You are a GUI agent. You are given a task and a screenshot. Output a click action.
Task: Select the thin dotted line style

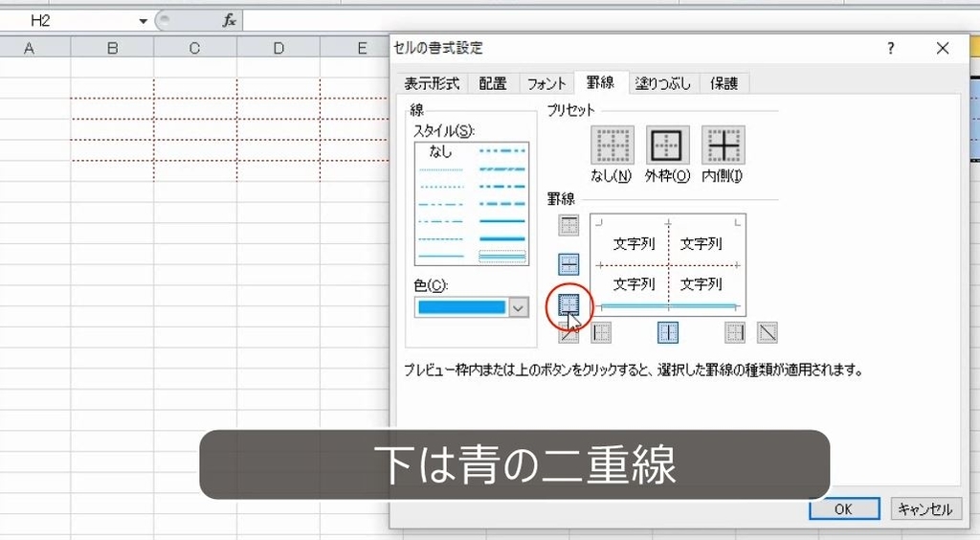click(441, 187)
